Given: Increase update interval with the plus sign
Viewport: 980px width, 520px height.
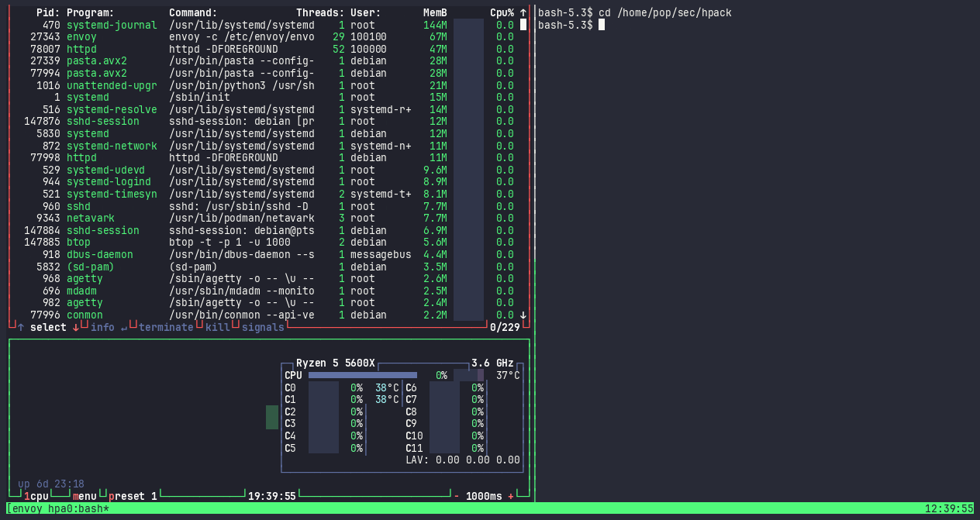Looking at the screenshot, I should [511, 496].
